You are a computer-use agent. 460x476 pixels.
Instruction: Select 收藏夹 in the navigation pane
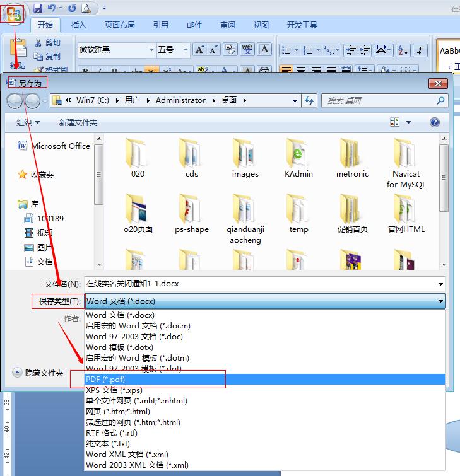click(x=36, y=175)
